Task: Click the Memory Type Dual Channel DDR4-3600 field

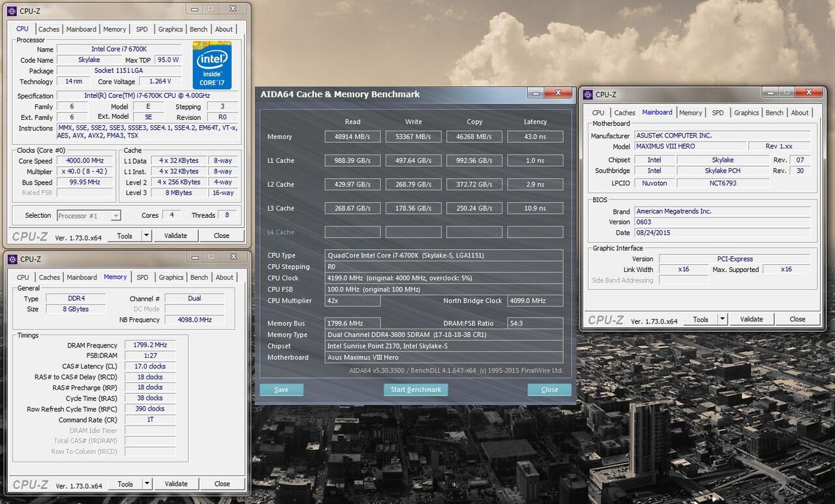Action: tap(444, 334)
